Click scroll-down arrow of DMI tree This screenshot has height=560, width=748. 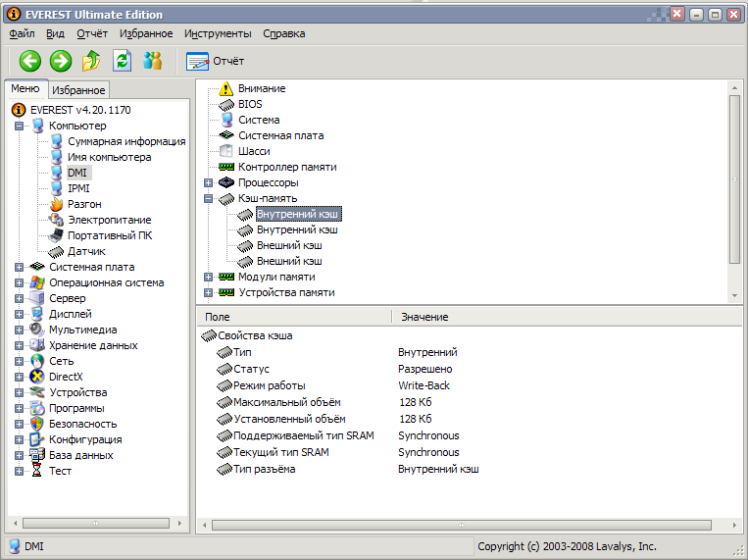pos(734,296)
